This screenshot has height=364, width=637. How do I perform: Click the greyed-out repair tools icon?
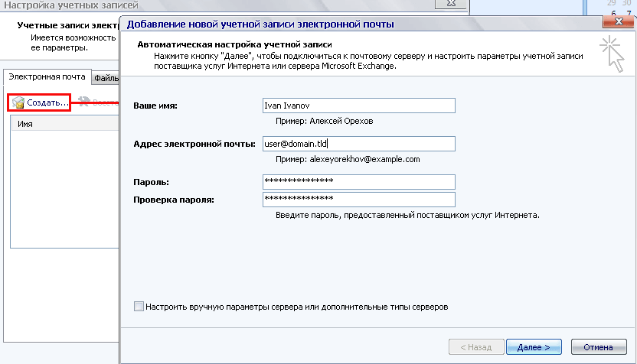pyautogui.click(x=84, y=102)
